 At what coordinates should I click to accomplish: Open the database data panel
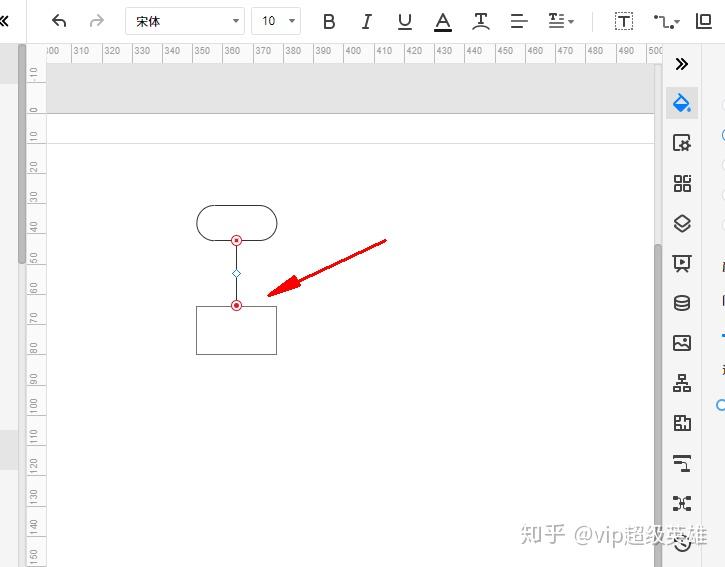pyautogui.click(x=682, y=303)
